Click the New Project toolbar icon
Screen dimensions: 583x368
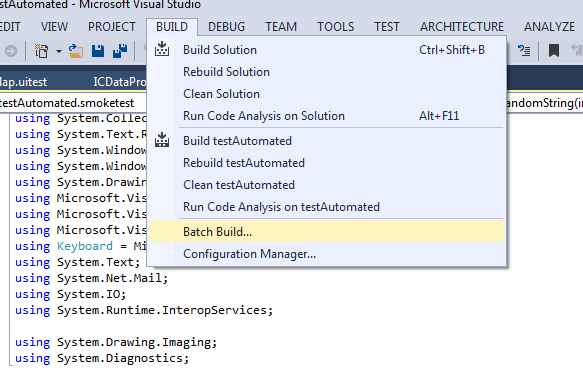click(41, 51)
